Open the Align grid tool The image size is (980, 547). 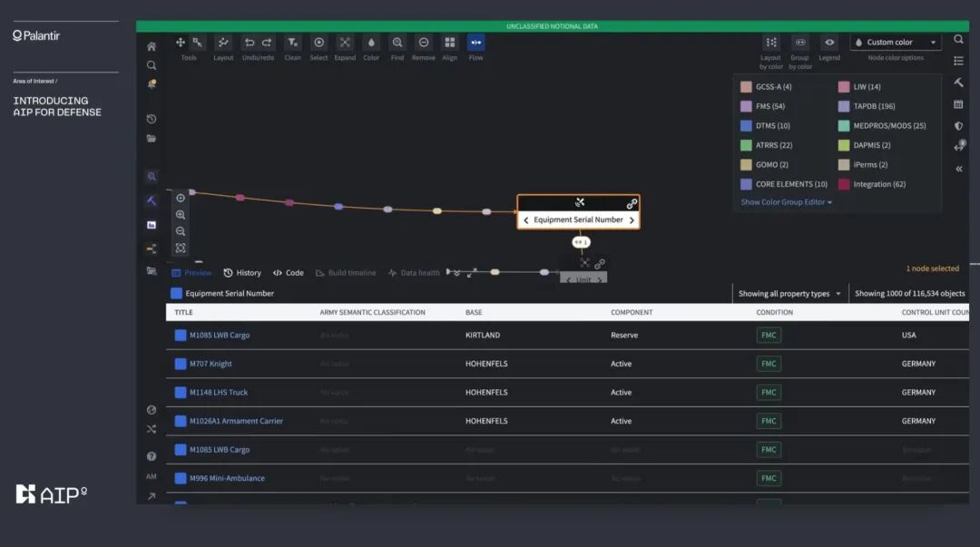click(x=450, y=43)
